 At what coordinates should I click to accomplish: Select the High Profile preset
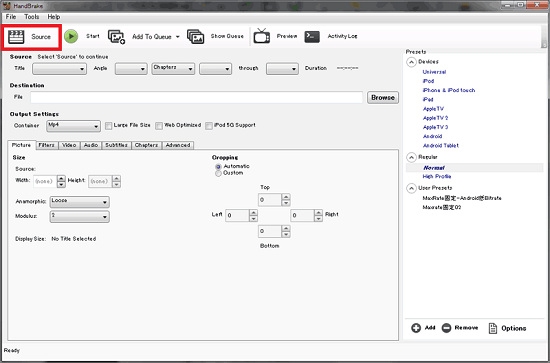click(x=437, y=176)
